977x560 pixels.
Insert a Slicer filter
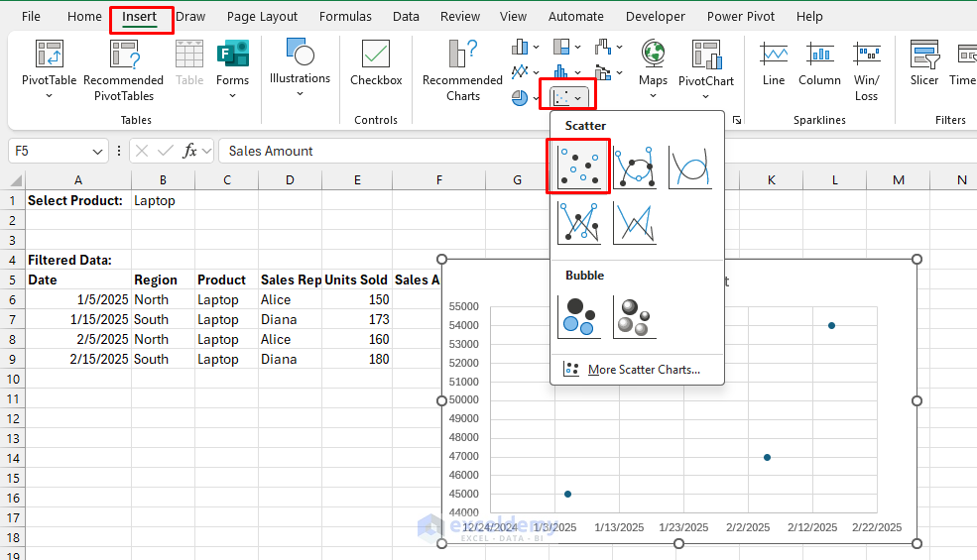coord(924,62)
